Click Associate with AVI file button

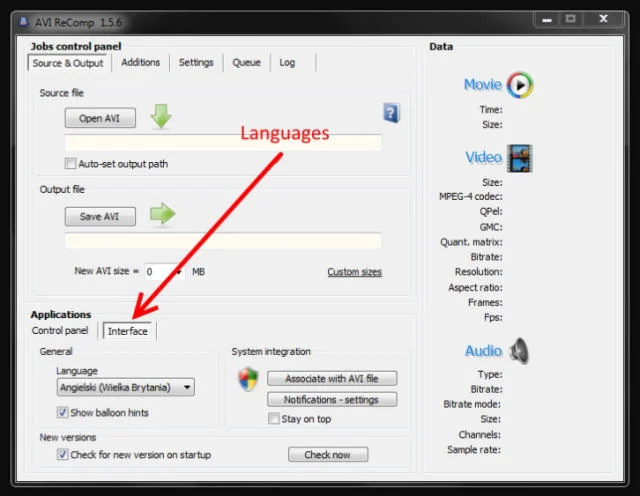pyautogui.click(x=332, y=378)
